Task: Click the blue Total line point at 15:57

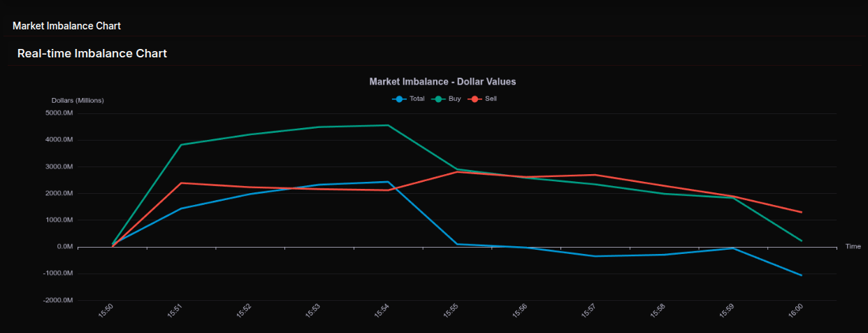Action: pyautogui.click(x=595, y=256)
